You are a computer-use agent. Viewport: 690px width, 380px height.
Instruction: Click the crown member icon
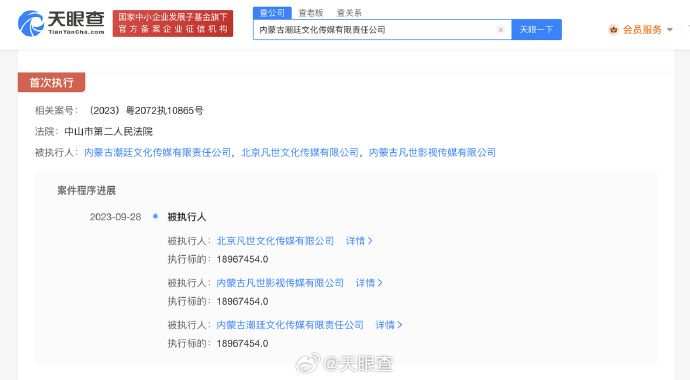(x=613, y=29)
